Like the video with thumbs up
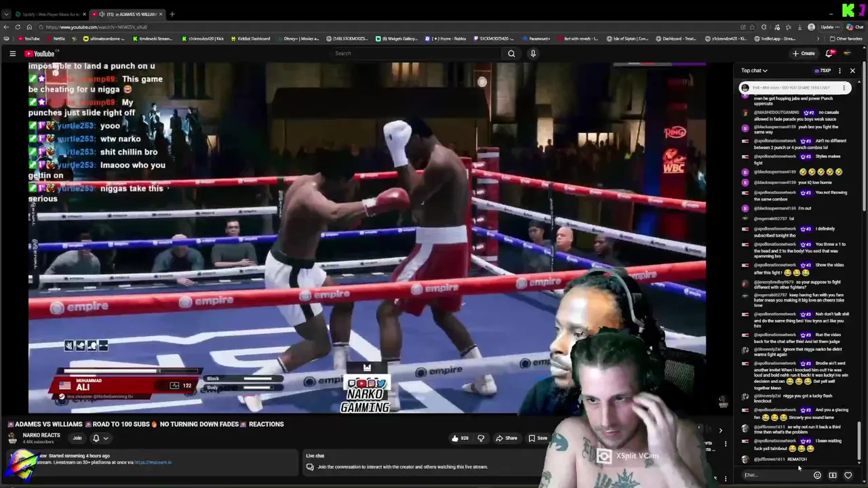The image size is (868, 488). (x=460, y=439)
